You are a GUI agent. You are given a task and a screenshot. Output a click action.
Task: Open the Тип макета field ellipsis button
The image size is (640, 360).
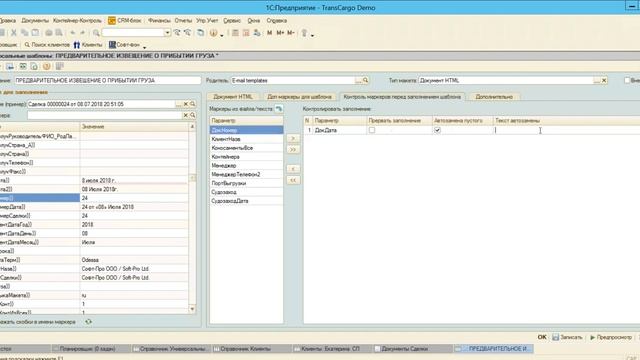click(597, 80)
